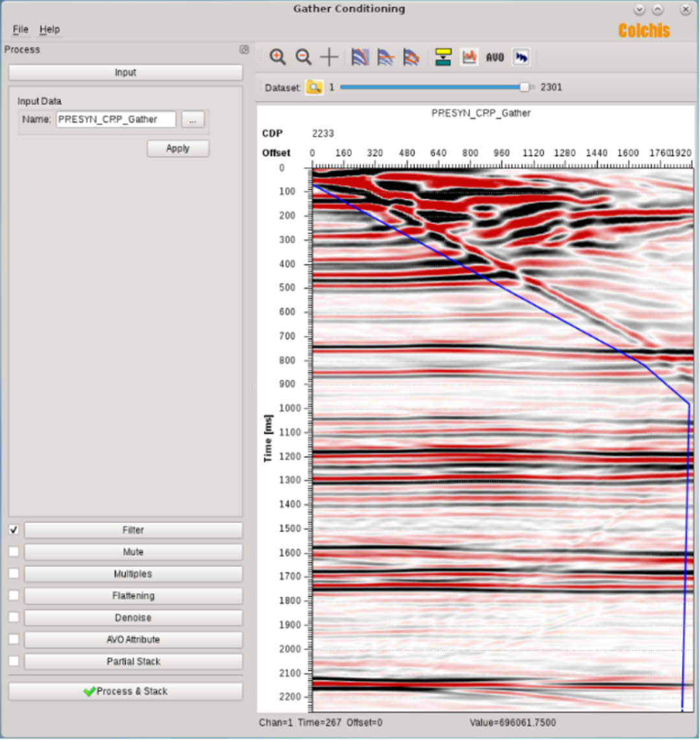Click the zoom in magnifier icon
700x740 pixels.
(278, 58)
